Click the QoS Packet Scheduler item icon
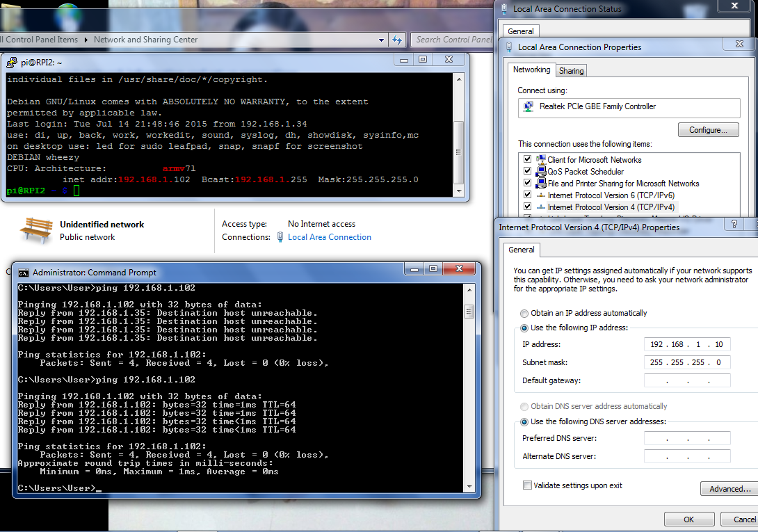This screenshot has width=758, height=532. [541, 172]
